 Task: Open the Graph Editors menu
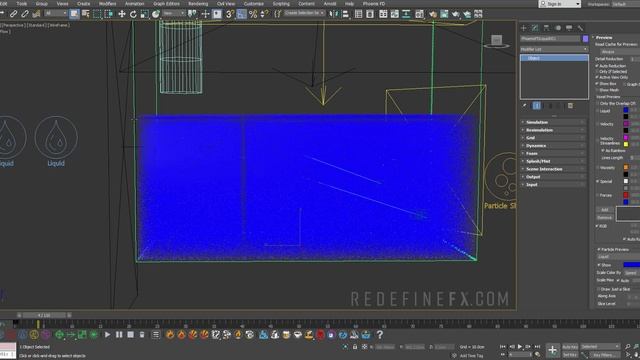tap(166, 3)
